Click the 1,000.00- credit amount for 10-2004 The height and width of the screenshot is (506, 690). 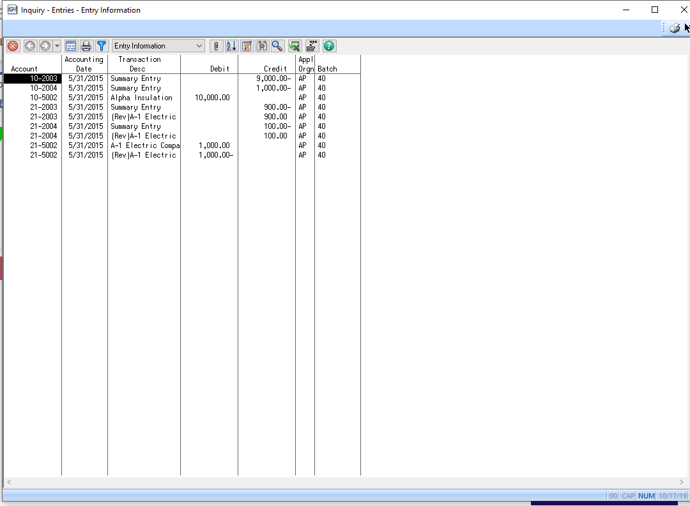[273, 88]
